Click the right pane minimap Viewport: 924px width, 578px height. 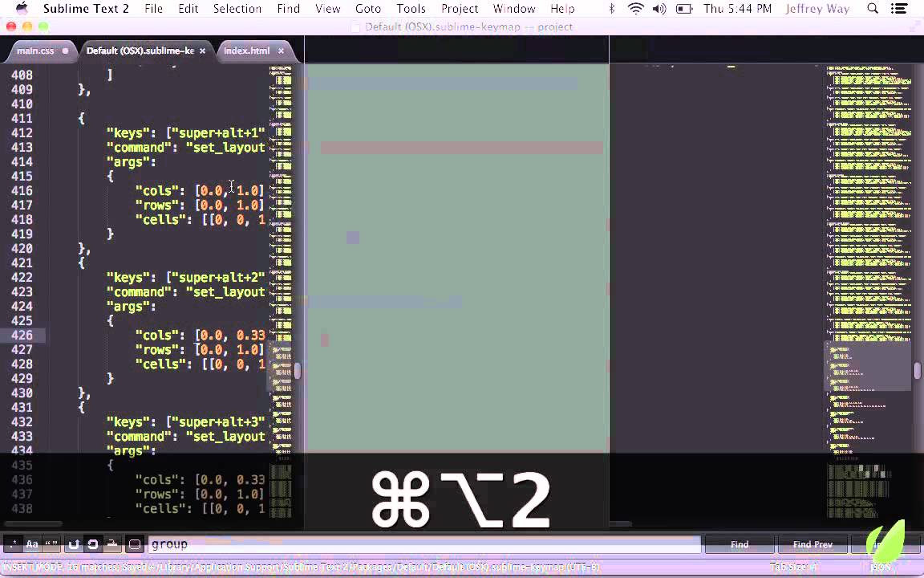click(868, 294)
